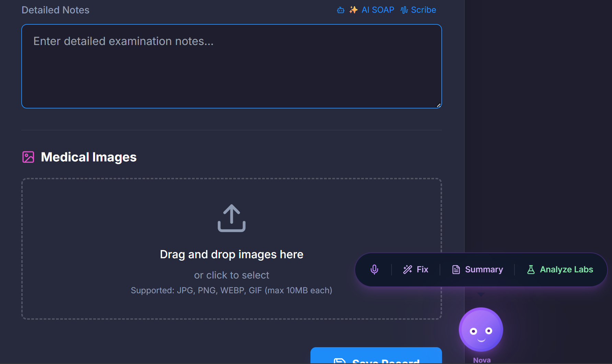Click the document icon next to Summary
Image resolution: width=612 pixels, height=364 pixels.
456,269
